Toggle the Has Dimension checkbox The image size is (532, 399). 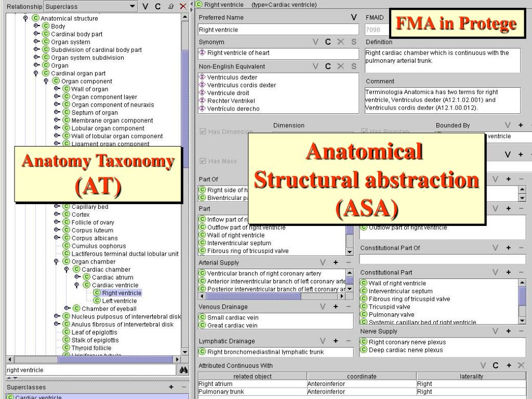[x=203, y=131]
